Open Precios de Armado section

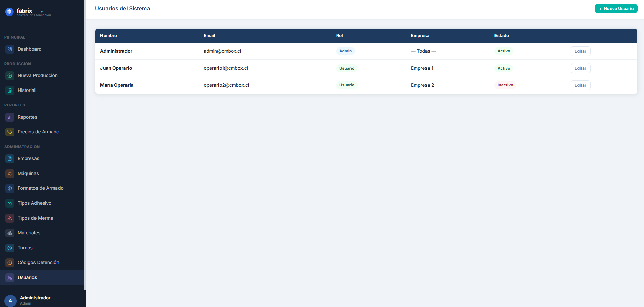(42, 132)
